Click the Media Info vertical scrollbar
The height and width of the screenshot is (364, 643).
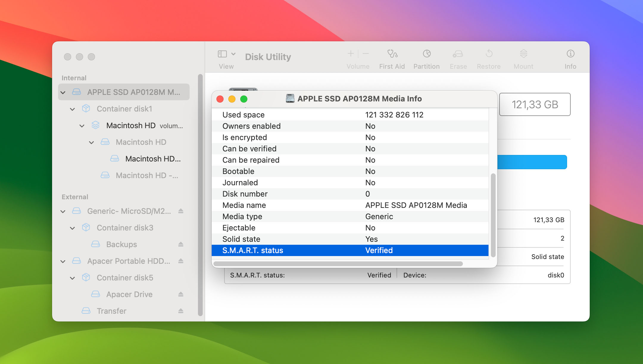493,215
